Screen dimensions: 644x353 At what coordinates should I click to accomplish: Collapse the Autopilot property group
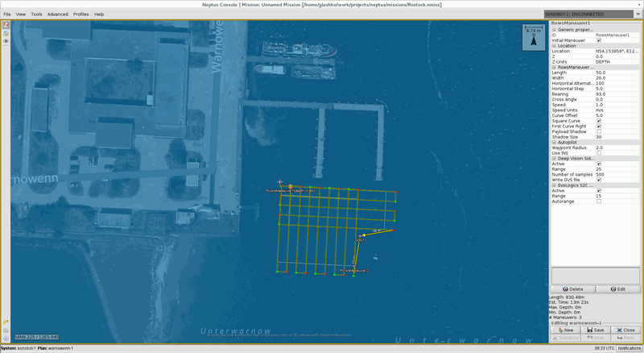(x=553, y=142)
